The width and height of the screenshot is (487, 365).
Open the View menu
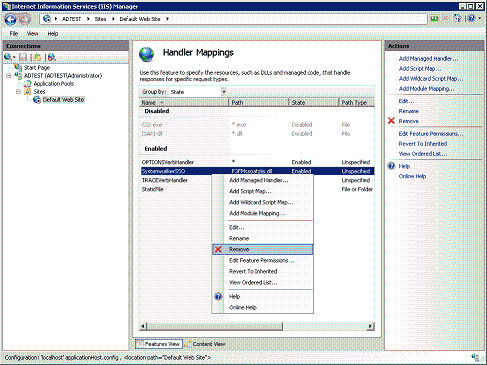pos(32,34)
